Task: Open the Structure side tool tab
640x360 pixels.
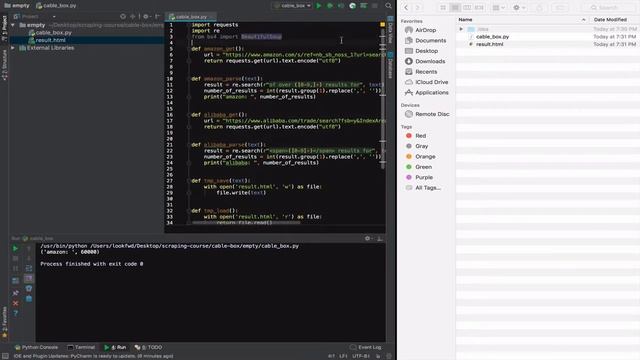Action: 4,64
